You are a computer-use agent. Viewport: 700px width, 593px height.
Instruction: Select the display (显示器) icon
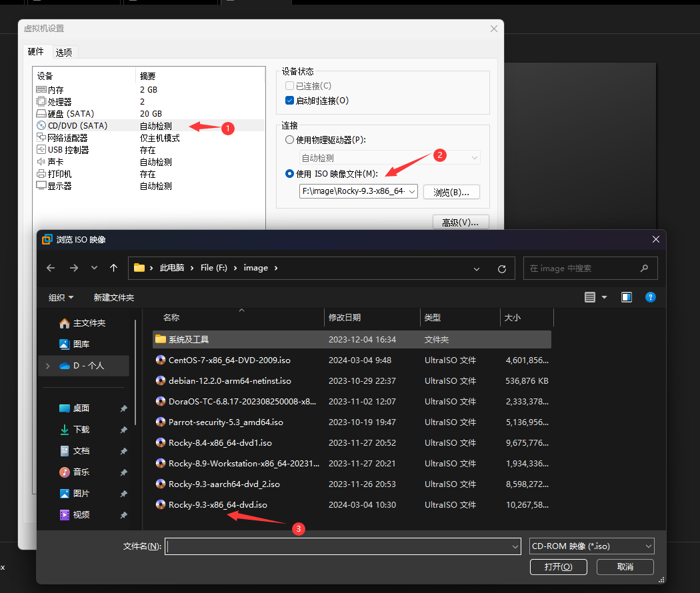pos(41,186)
